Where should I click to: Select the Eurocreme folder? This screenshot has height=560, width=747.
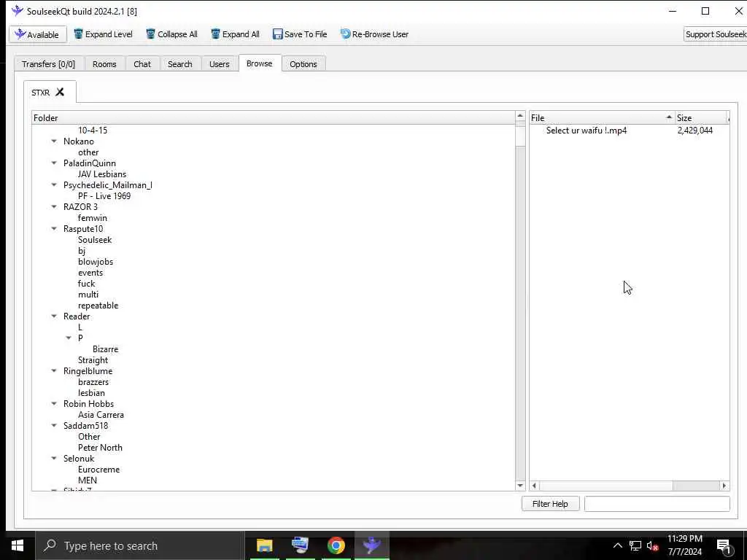tap(99, 470)
